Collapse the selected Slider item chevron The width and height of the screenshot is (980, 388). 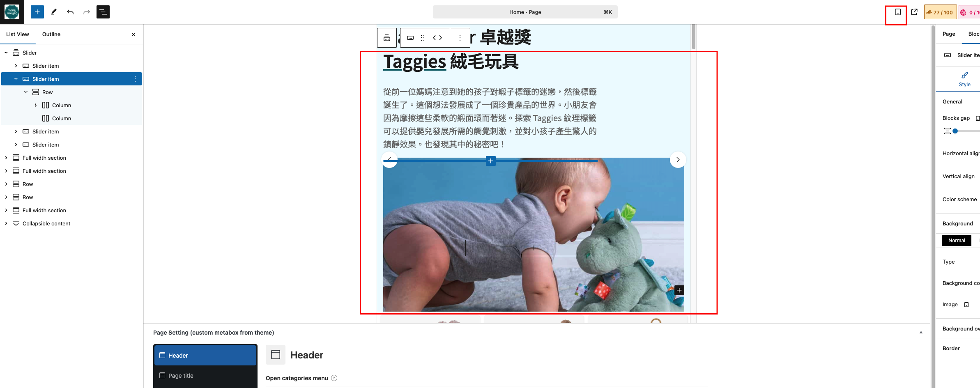pos(16,79)
